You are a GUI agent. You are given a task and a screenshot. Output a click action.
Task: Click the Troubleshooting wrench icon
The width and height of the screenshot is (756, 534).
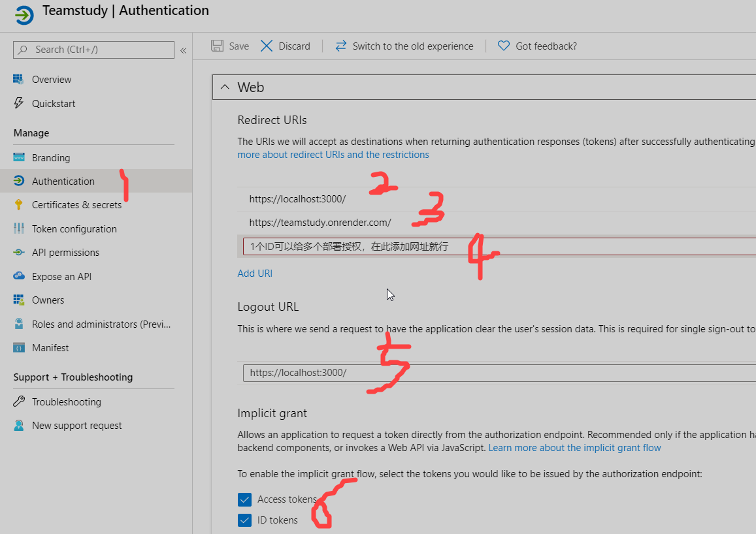point(18,401)
